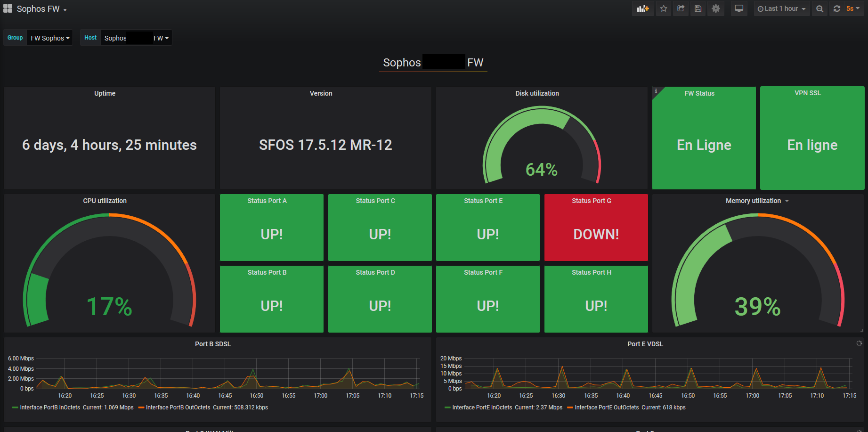Click the Status Port E title
868x432 pixels.
tap(483, 201)
